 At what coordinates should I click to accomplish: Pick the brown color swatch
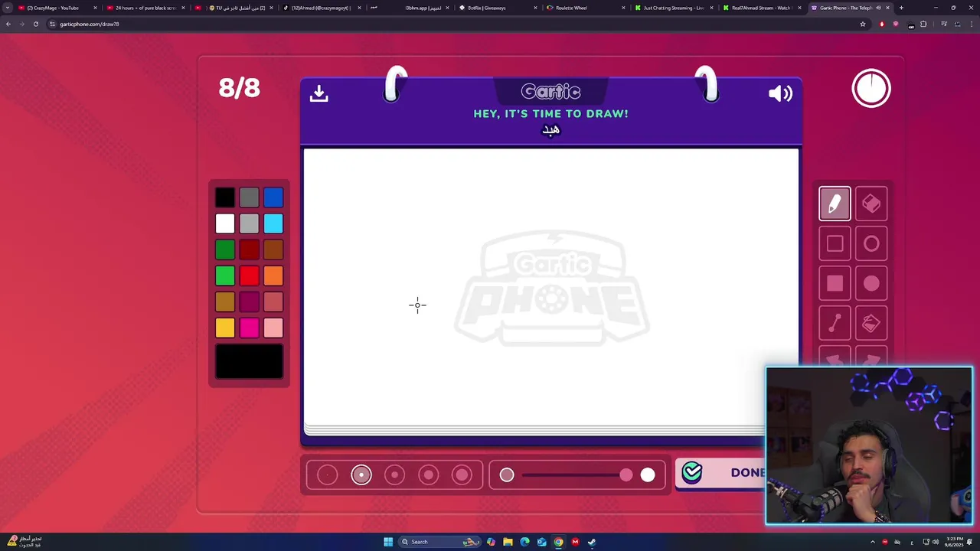point(273,249)
